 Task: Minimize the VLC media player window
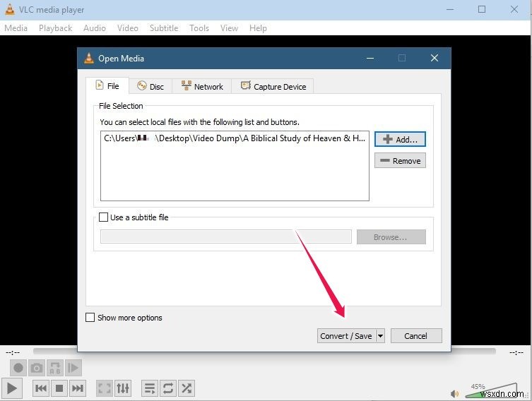pyautogui.click(x=450, y=9)
